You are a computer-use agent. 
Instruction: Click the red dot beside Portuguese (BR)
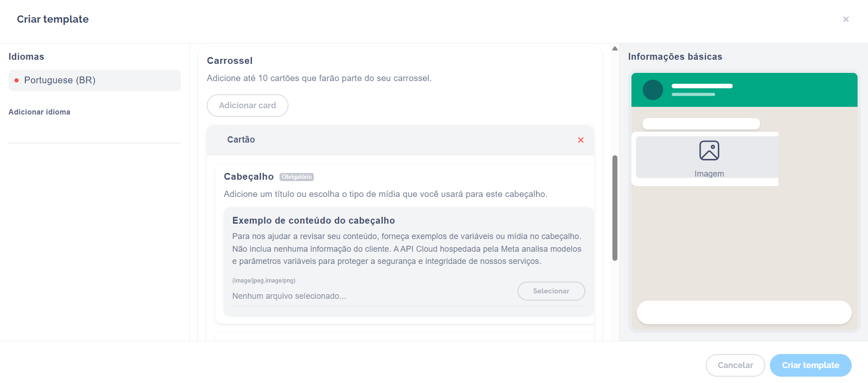[x=17, y=80]
